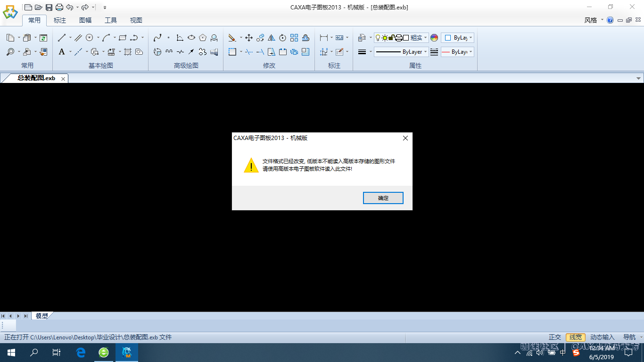This screenshot has height=362, width=644.
Task: Toggle the layer print icon
Action: tap(398, 38)
